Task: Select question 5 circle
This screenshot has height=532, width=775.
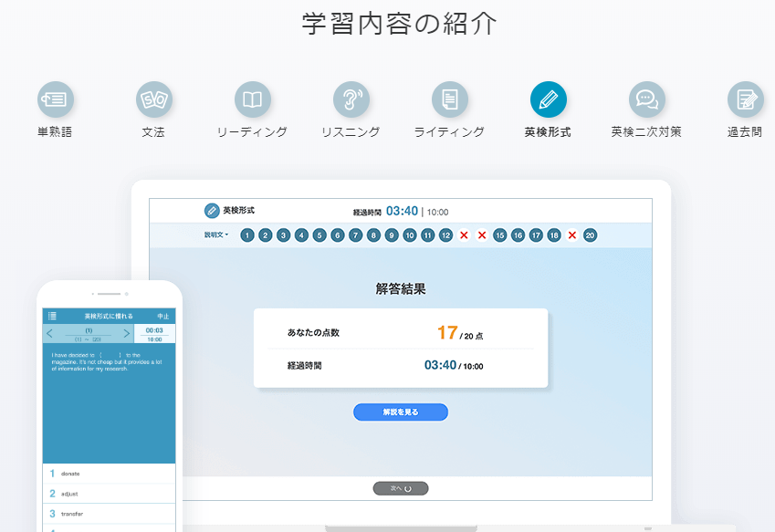Action: point(319,235)
